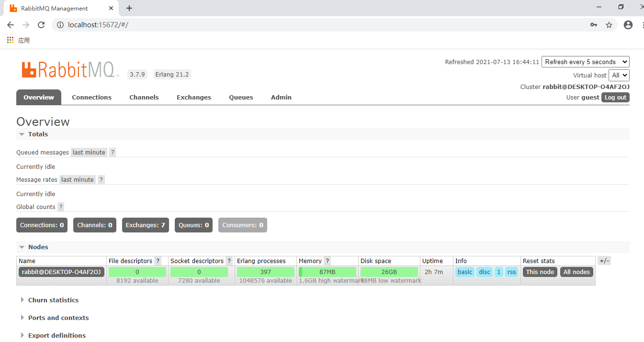Click the 3.7.9 version label
Screen dimensions: 644x342
pos(137,74)
